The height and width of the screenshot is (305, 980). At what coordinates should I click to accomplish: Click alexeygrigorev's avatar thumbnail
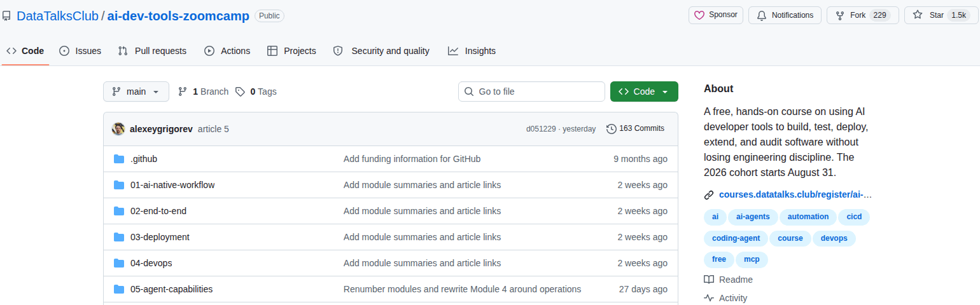(x=118, y=129)
